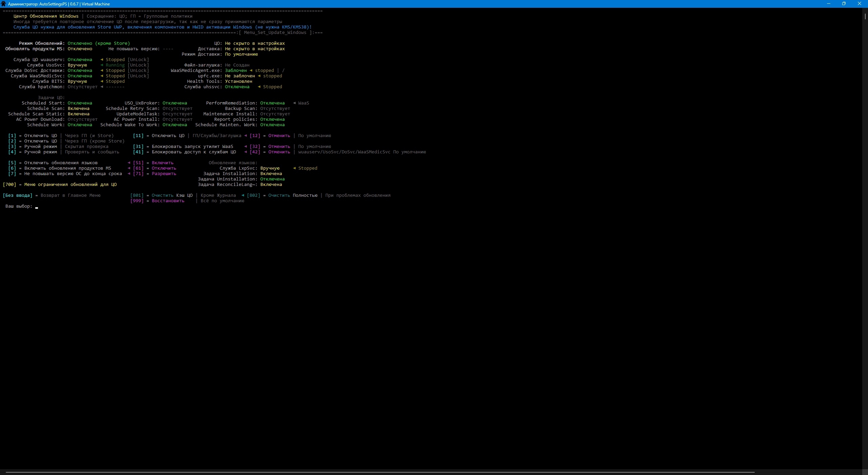
Task: Close the AutoSettingsPS window
Action: [x=860, y=4]
